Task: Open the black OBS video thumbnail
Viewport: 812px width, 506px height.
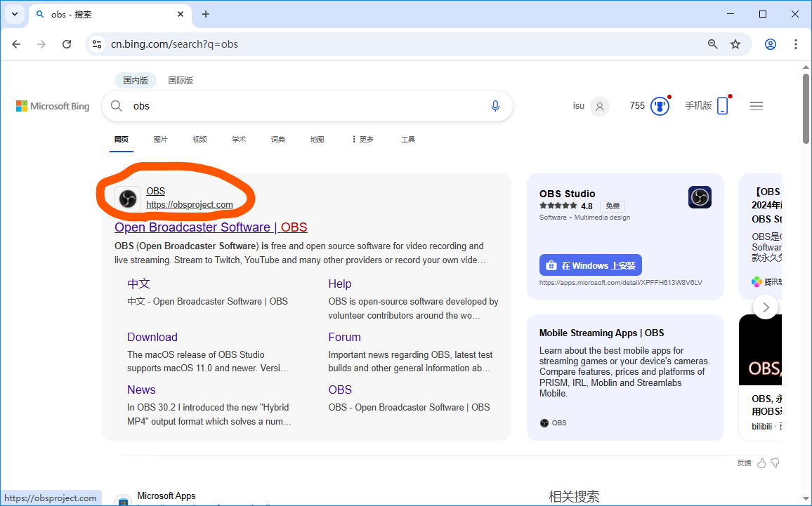Action: pos(760,349)
